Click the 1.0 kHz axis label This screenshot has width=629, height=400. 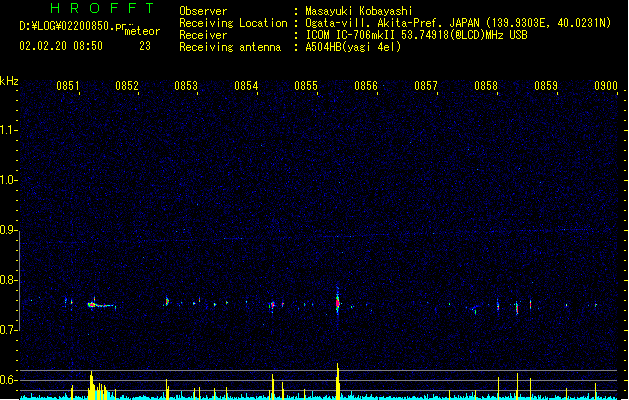point(8,180)
